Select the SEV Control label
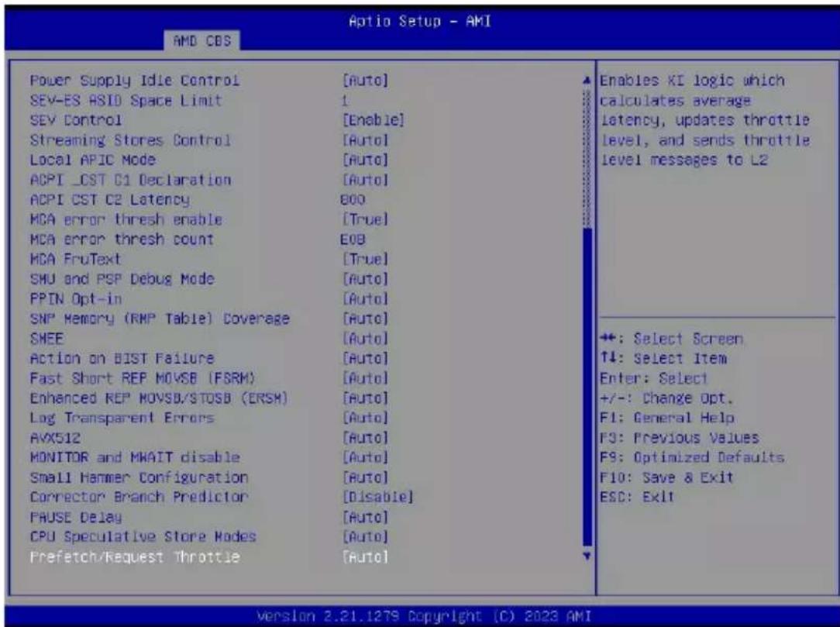This screenshot has height=627, width=840. pyautogui.click(x=75, y=120)
